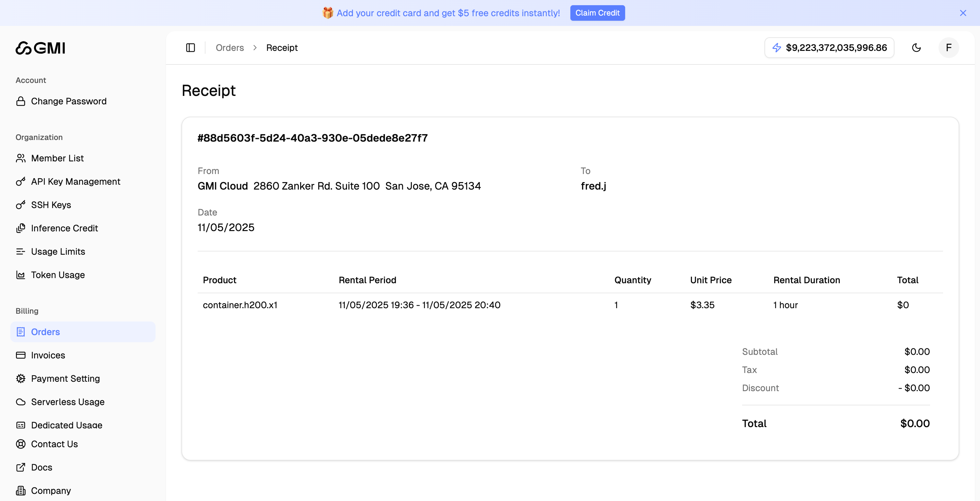Select the Member List people icon

pyautogui.click(x=21, y=158)
